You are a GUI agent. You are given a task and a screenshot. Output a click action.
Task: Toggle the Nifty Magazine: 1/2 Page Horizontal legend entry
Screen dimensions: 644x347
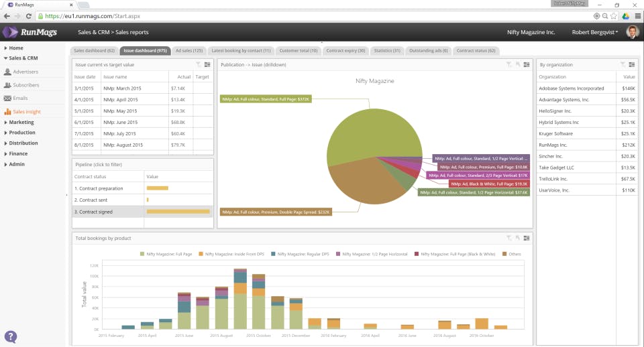[372, 254]
